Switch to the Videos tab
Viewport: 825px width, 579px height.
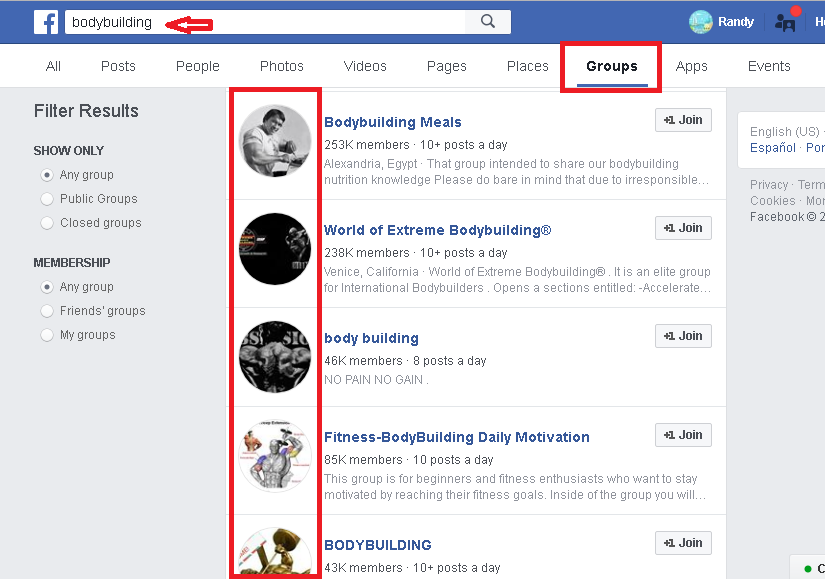(x=365, y=66)
